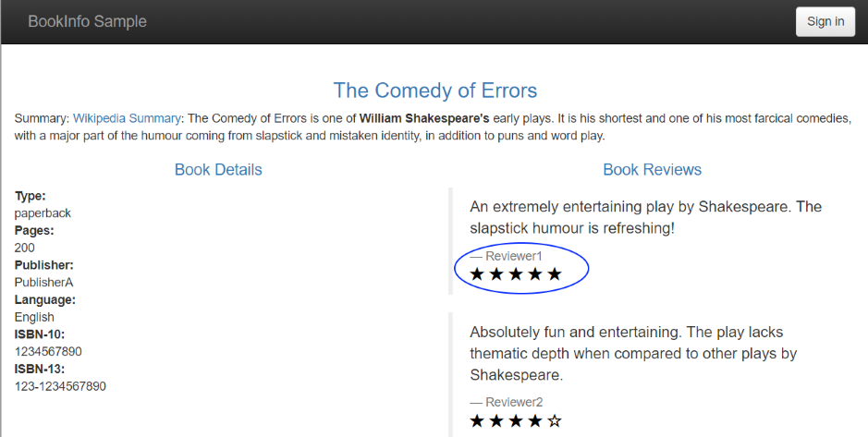The width and height of the screenshot is (868, 437).
Task: Click the second star of Reviewer1's rating
Action: (x=496, y=273)
